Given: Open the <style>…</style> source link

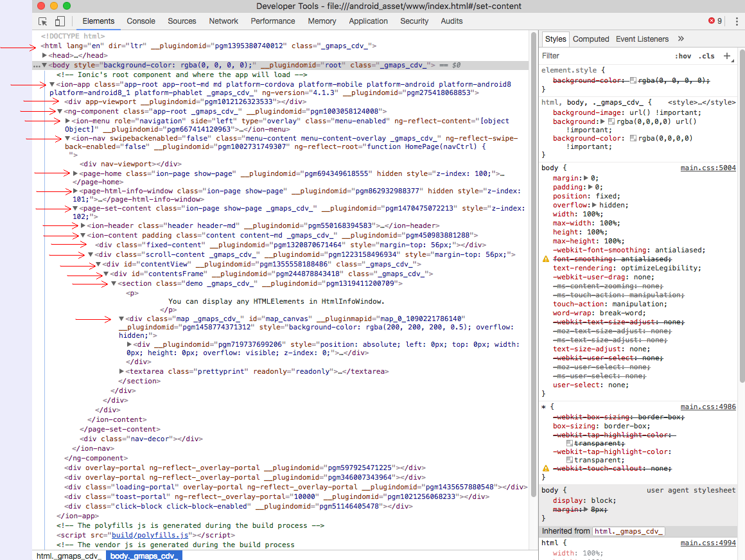Looking at the screenshot, I should tap(702, 103).
